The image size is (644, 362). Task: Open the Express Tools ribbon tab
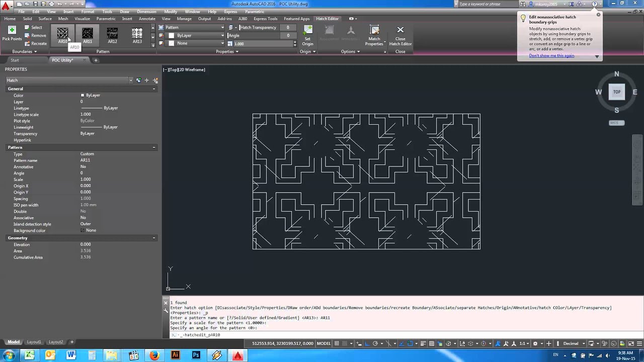[265, 19]
